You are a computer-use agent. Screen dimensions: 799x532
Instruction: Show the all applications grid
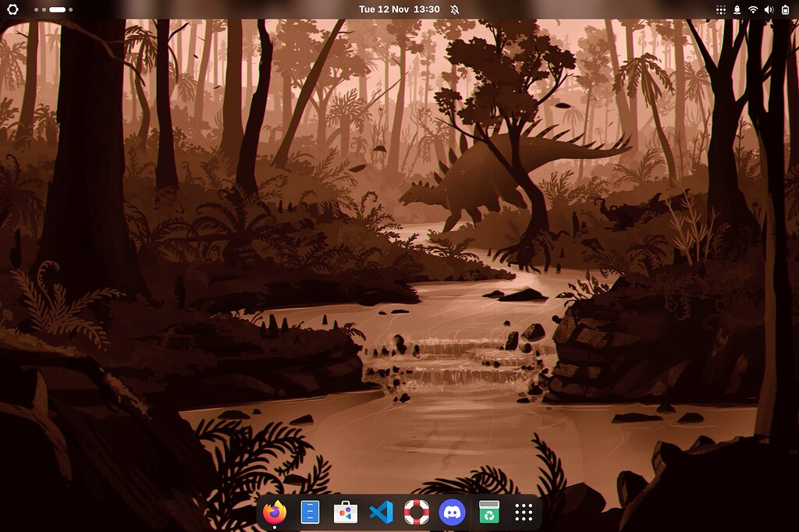tap(524, 512)
